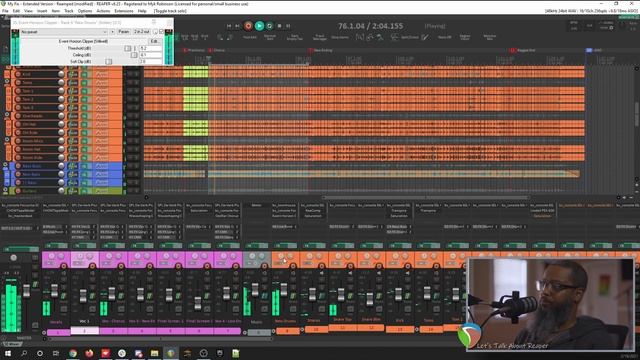This screenshot has height=360, width=640.
Task: Click the Vocals channel fader in mixer
Action: pos(54,291)
